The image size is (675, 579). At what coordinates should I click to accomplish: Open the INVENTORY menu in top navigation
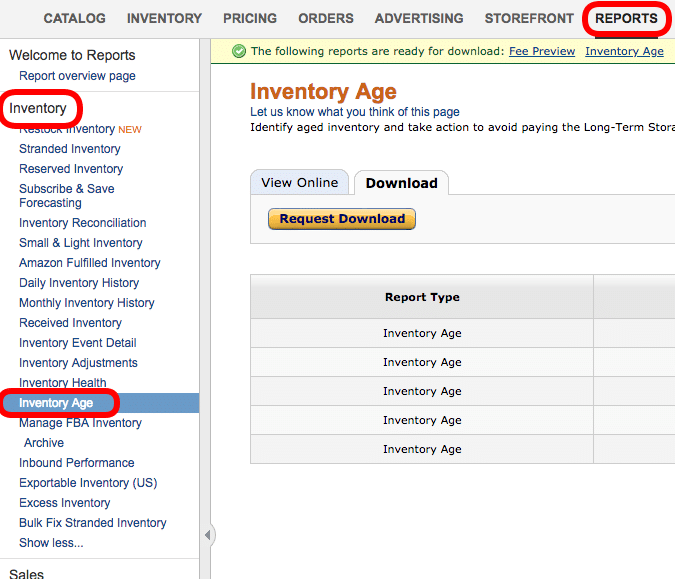164,19
